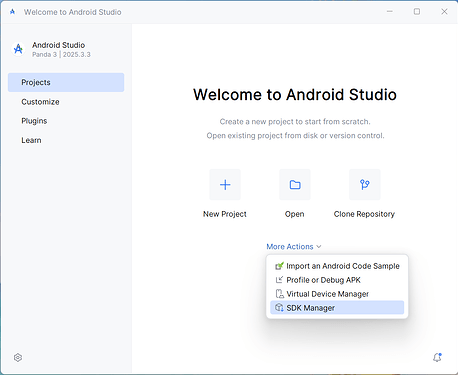458x375 pixels.
Task: Click the Profile or Debug APK icon
Action: [x=279, y=280]
